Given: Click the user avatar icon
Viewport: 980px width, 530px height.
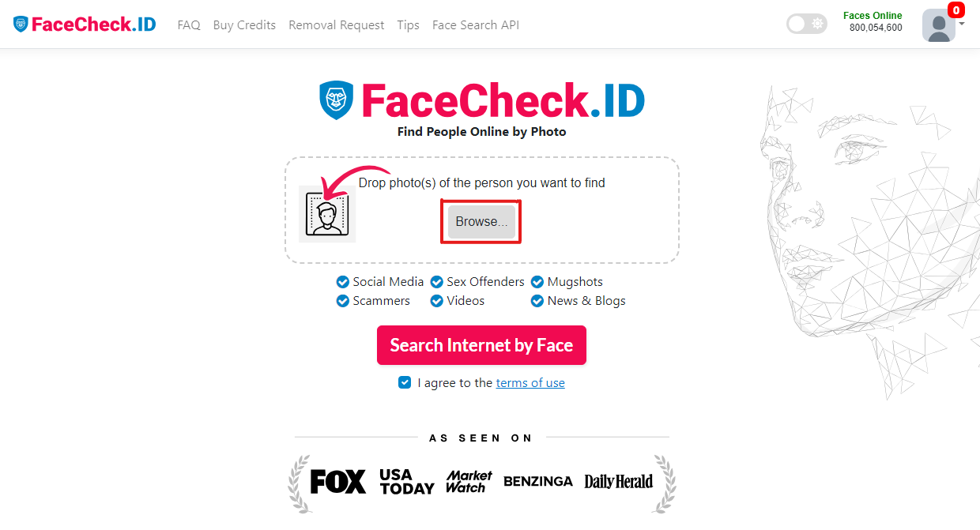Looking at the screenshot, I should tap(939, 25).
